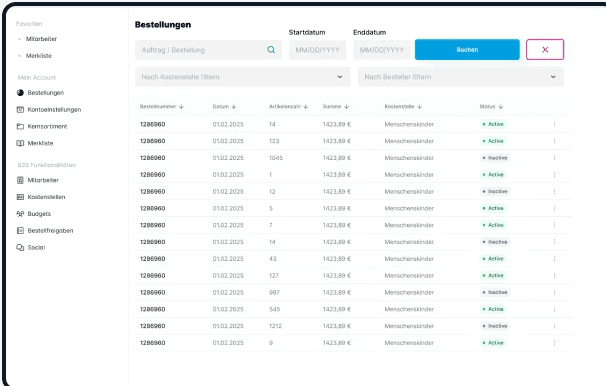This screenshot has width=606, height=386.
Task: Click Active status in row with 9 articles
Action: tap(493, 343)
